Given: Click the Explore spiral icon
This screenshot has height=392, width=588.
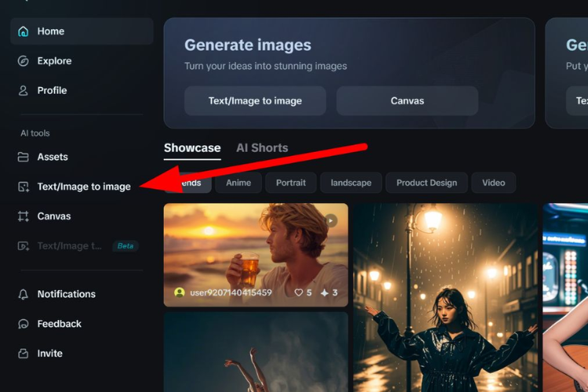Looking at the screenshot, I should coord(24,61).
